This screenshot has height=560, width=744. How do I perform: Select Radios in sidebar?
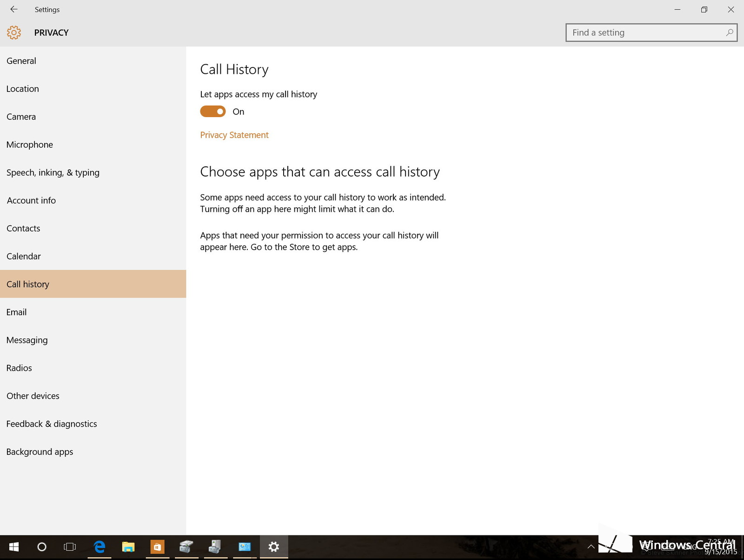93,368
